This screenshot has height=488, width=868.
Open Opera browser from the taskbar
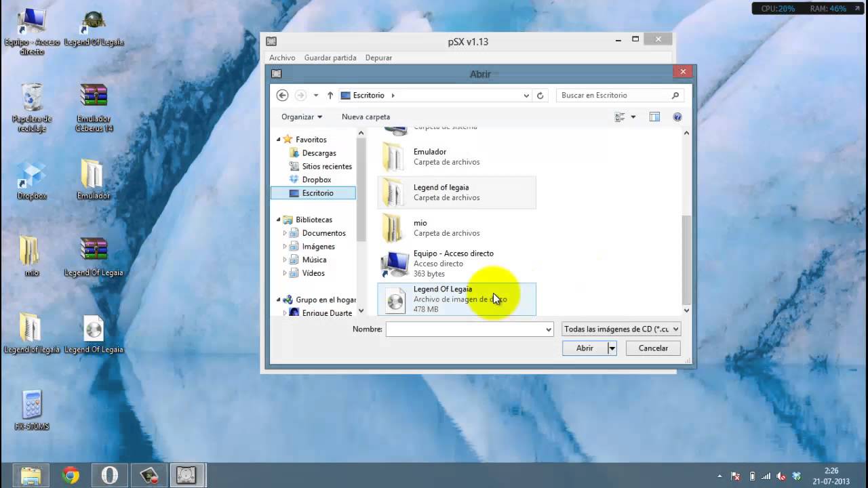(x=109, y=475)
